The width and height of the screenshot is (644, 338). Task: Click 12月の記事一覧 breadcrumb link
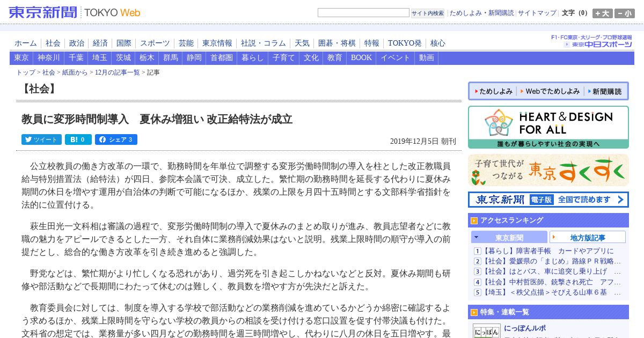[118, 72]
